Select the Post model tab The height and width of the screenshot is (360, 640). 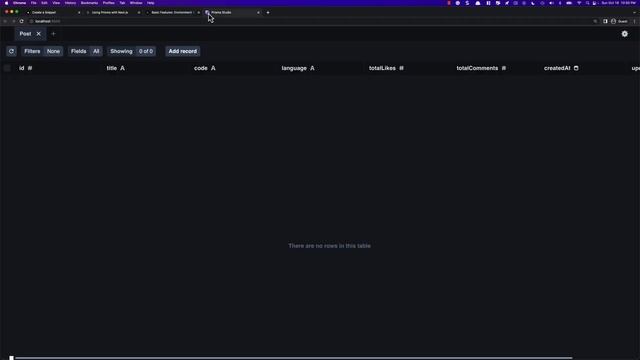(25, 34)
